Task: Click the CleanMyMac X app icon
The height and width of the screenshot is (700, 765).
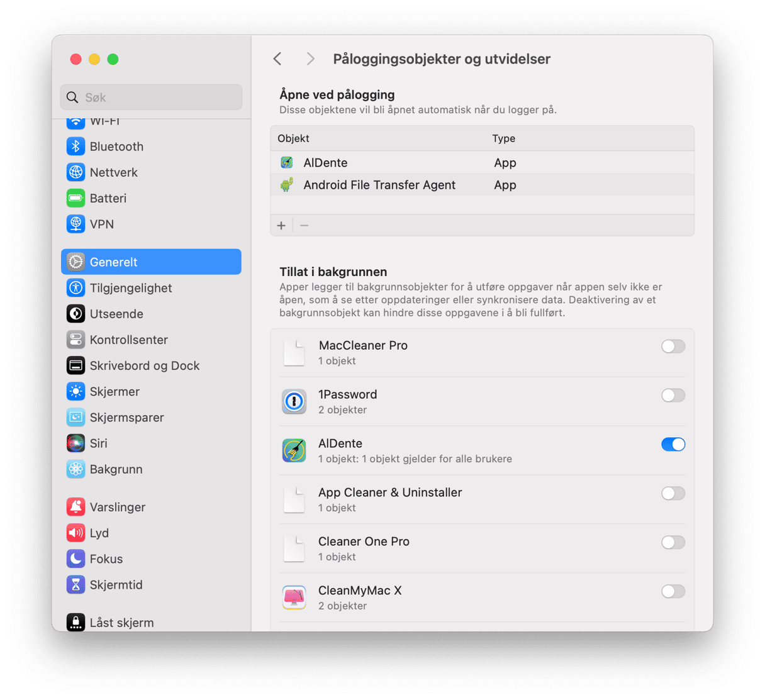Action: (x=294, y=597)
